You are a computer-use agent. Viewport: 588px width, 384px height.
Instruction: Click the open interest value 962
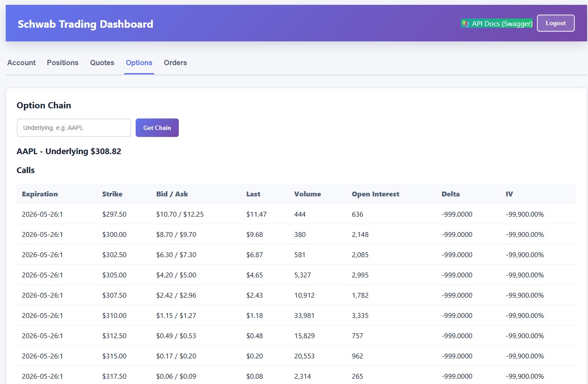pos(358,356)
